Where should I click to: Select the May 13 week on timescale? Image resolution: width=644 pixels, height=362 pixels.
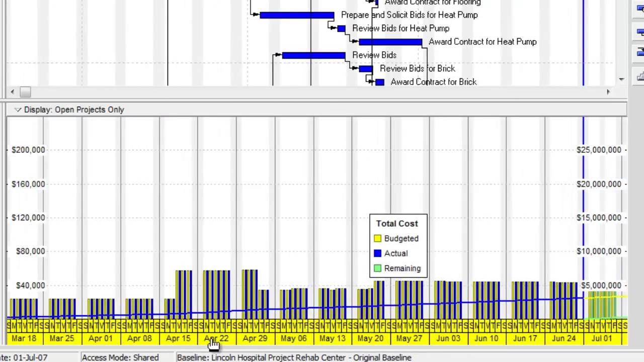(x=333, y=338)
